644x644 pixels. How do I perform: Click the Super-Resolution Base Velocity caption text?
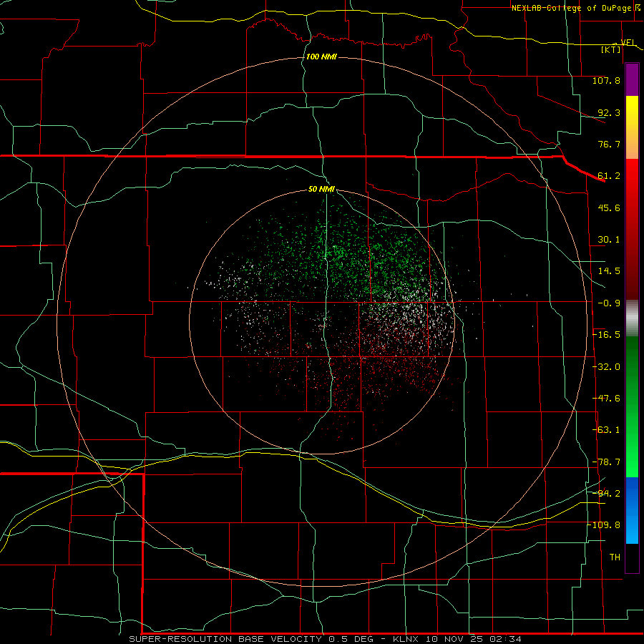point(326,639)
